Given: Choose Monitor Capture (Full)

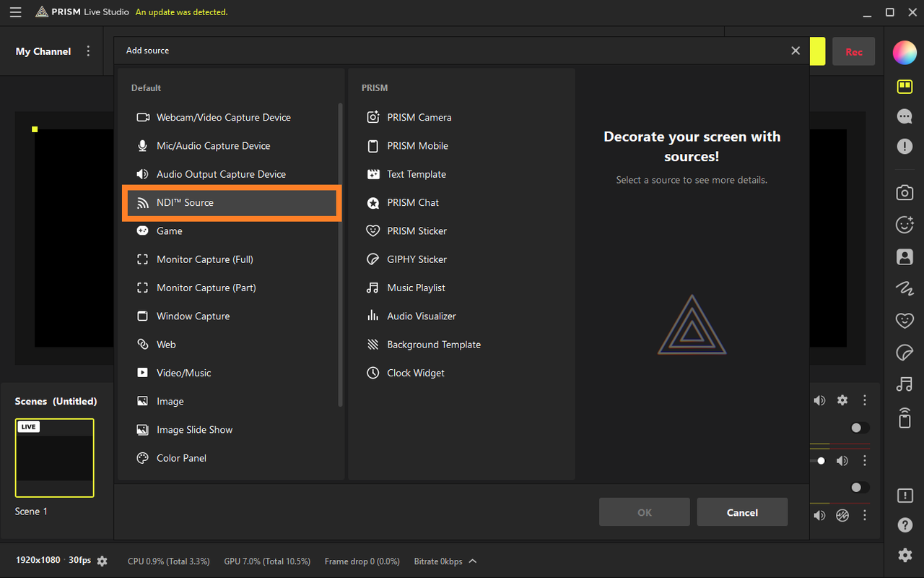Looking at the screenshot, I should tap(231, 259).
